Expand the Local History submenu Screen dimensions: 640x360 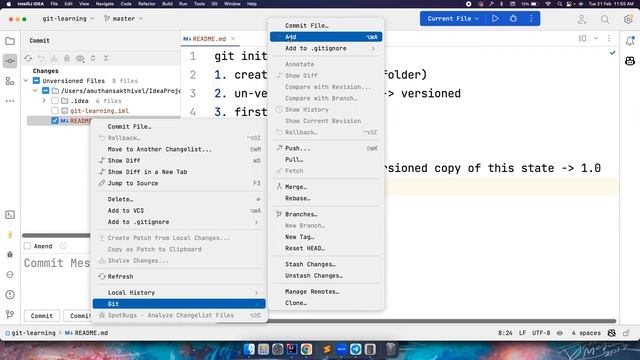coord(256,293)
